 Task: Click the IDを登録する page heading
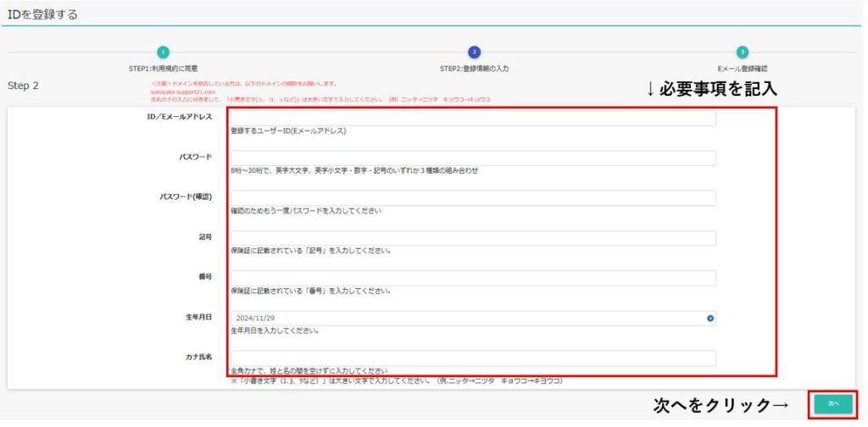tap(42, 14)
